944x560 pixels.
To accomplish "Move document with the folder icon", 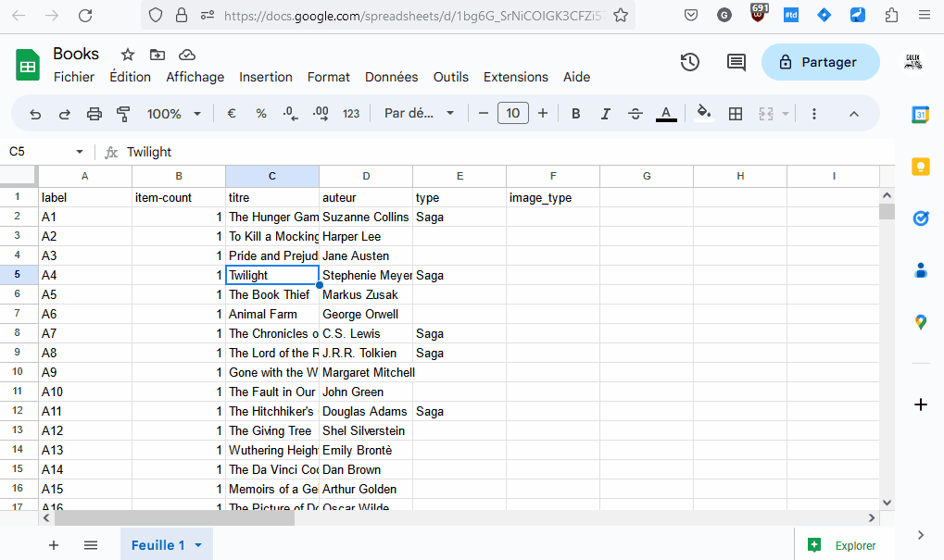I will [157, 55].
